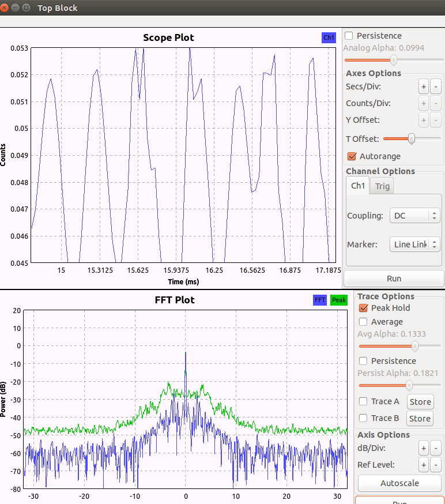Select the Ch1 channel tab
The image size is (445, 504).
pos(358,186)
